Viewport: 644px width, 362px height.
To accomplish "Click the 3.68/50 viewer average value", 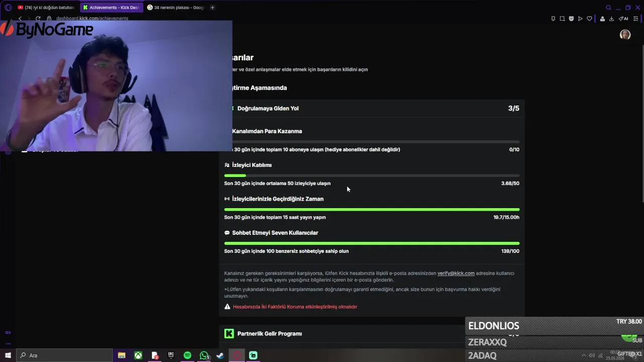I will pos(510,184).
